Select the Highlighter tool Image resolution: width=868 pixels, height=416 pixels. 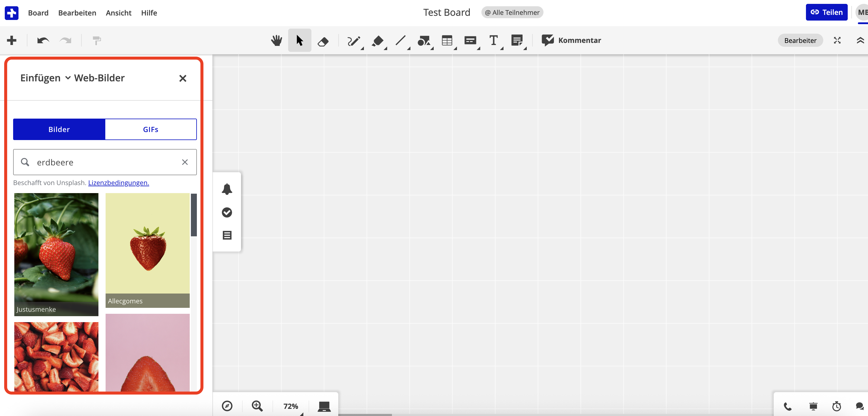click(377, 41)
